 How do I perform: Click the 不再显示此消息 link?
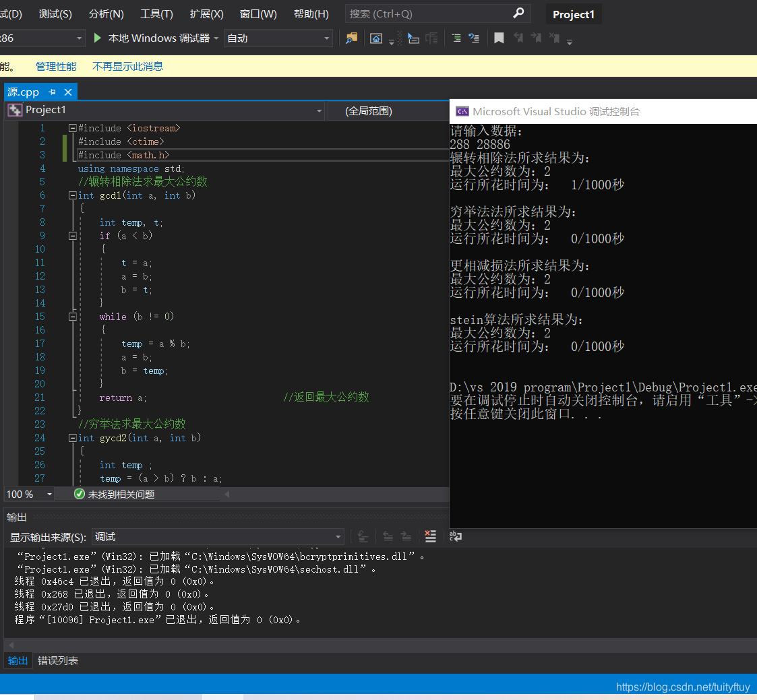tap(127, 66)
